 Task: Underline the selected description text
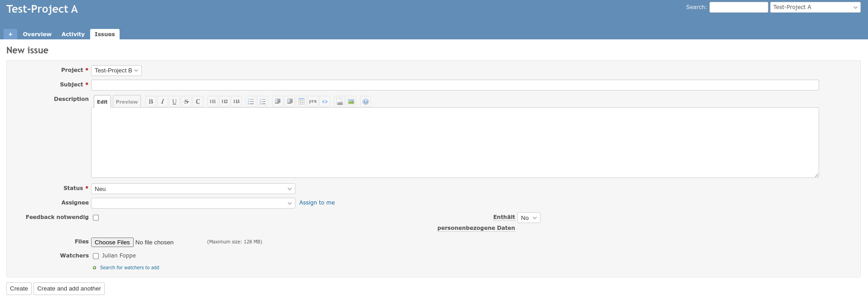174,101
